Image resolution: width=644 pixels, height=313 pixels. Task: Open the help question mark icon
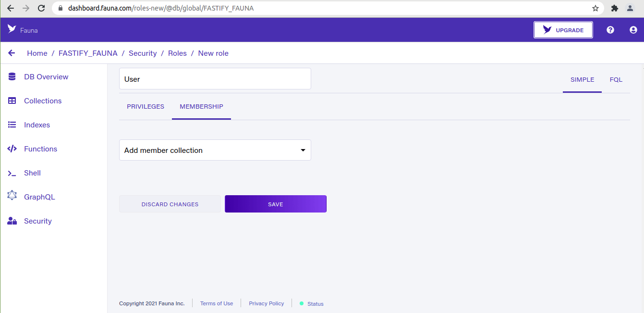click(610, 30)
